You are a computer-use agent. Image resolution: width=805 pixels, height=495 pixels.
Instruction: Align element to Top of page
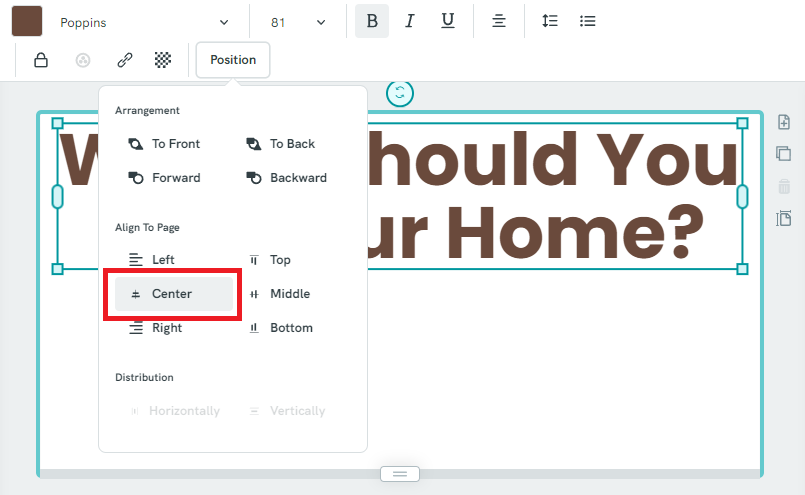pyautogui.click(x=270, y=260)
